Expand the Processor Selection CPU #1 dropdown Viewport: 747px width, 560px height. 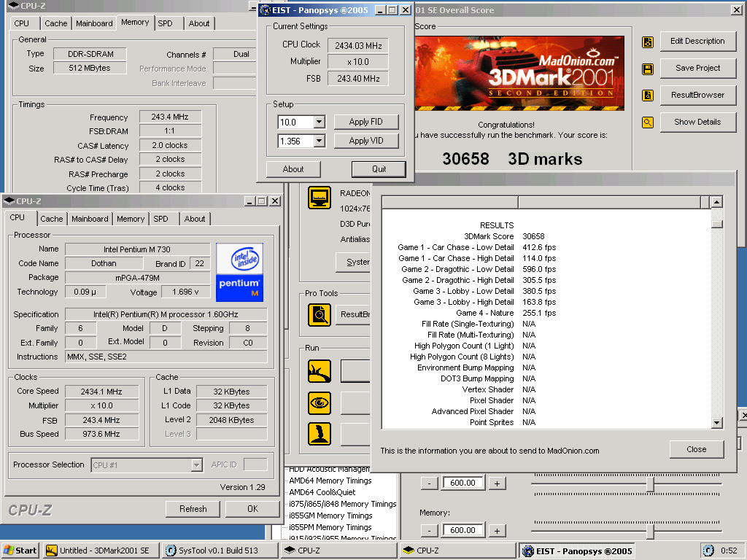click(x=196, y=465)
